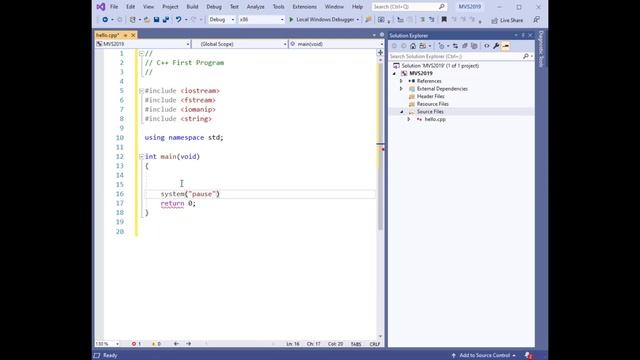
Task: Toggle Show All Files icon
Action: pyautogui.click(x=474, y=46)
